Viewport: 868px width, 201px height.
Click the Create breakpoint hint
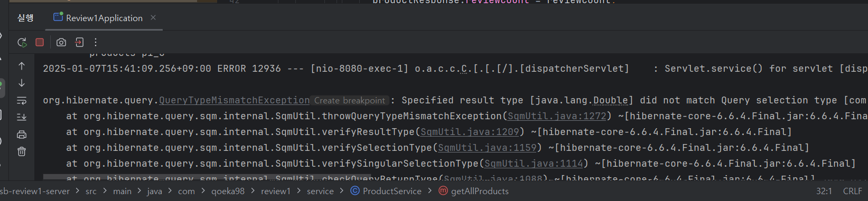[350, 100]
